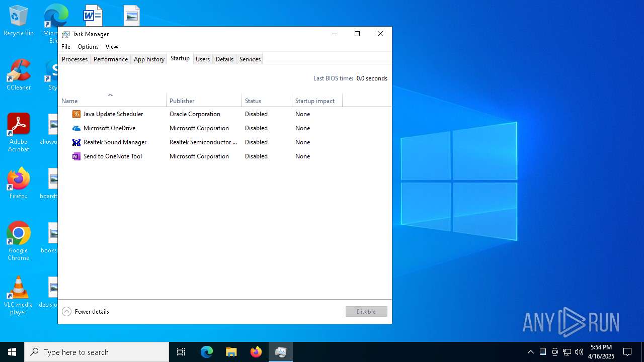Click the greyed-out Disable button
This screenshot has width=644, height=362.
point(366,312)
